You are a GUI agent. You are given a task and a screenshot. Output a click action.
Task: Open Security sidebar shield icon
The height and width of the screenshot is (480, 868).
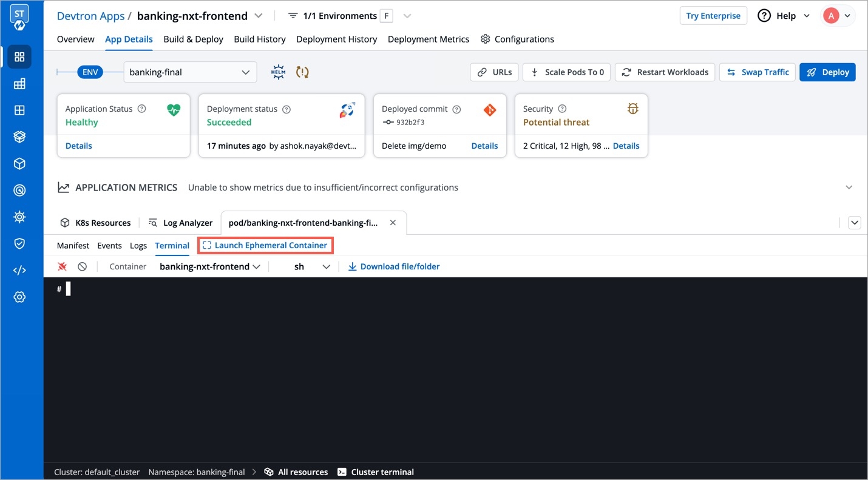pos(19,243)
